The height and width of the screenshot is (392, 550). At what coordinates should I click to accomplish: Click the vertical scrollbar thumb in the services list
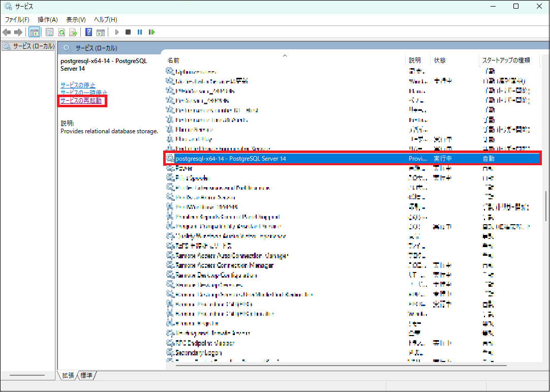coord(546,205)
